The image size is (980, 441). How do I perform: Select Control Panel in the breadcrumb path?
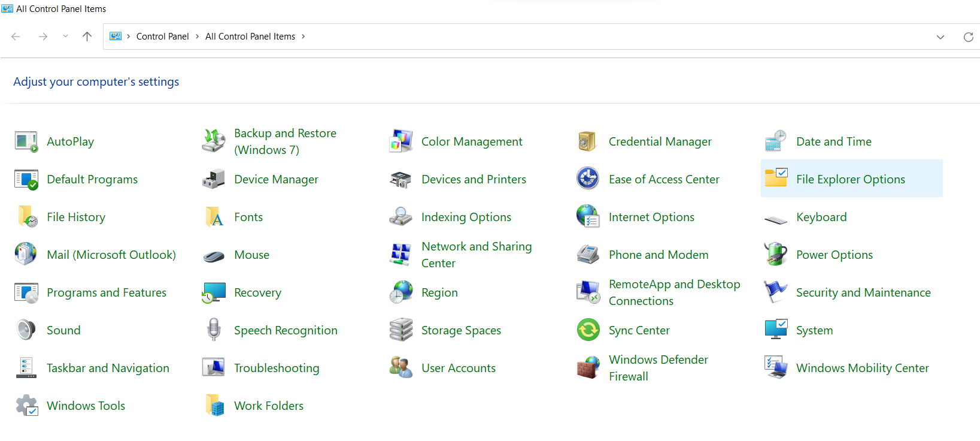pos(162,37)
